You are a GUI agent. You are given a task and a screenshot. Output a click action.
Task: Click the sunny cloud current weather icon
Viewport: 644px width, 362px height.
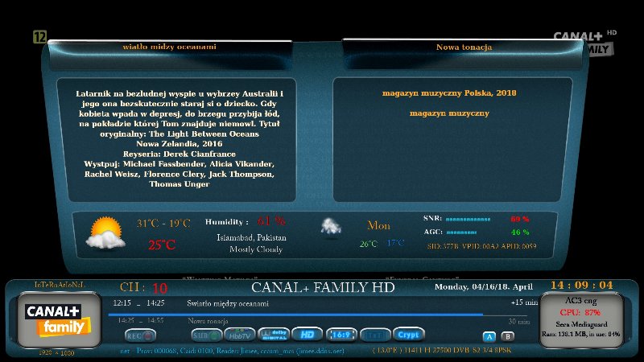pos(105,233)
